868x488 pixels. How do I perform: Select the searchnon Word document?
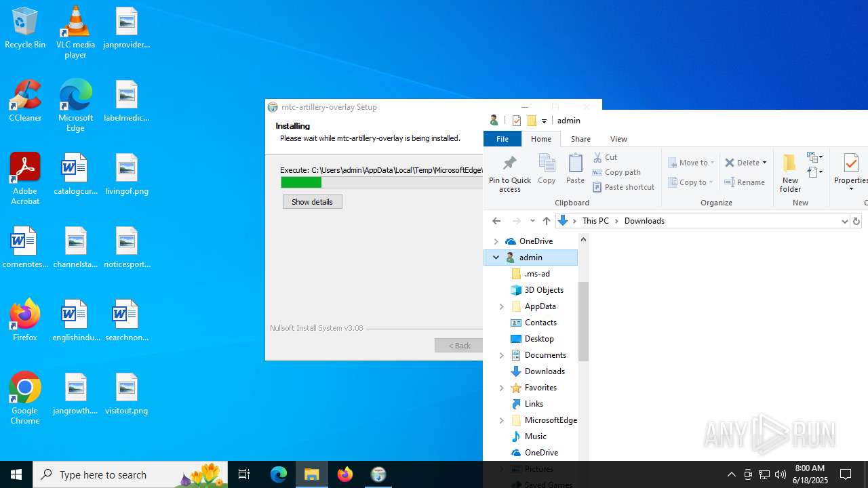(x=127, y=321)
